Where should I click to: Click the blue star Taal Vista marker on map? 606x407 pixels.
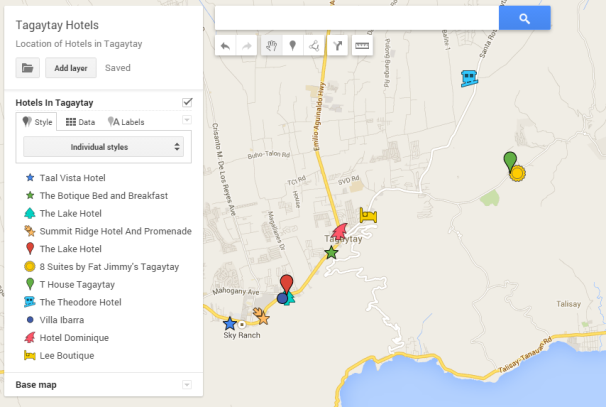pos(230,324)
